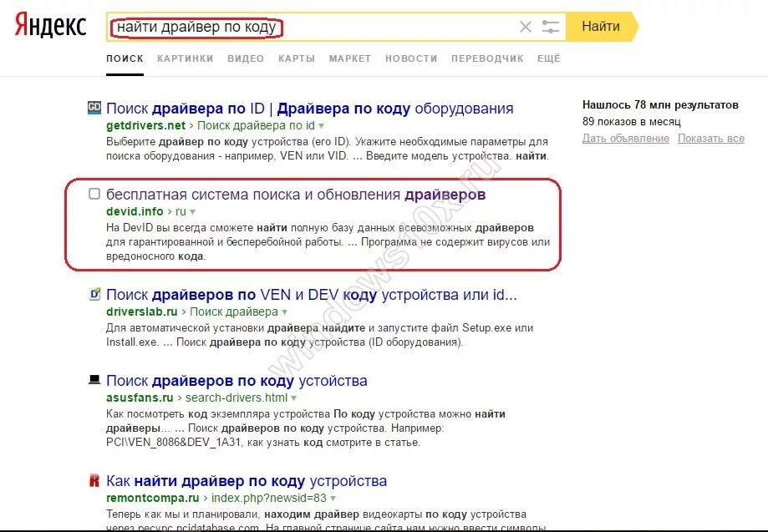The height and width of the screenshot is (532, 768).
Task: Click the devid.info result favicon
Action: 94,194
